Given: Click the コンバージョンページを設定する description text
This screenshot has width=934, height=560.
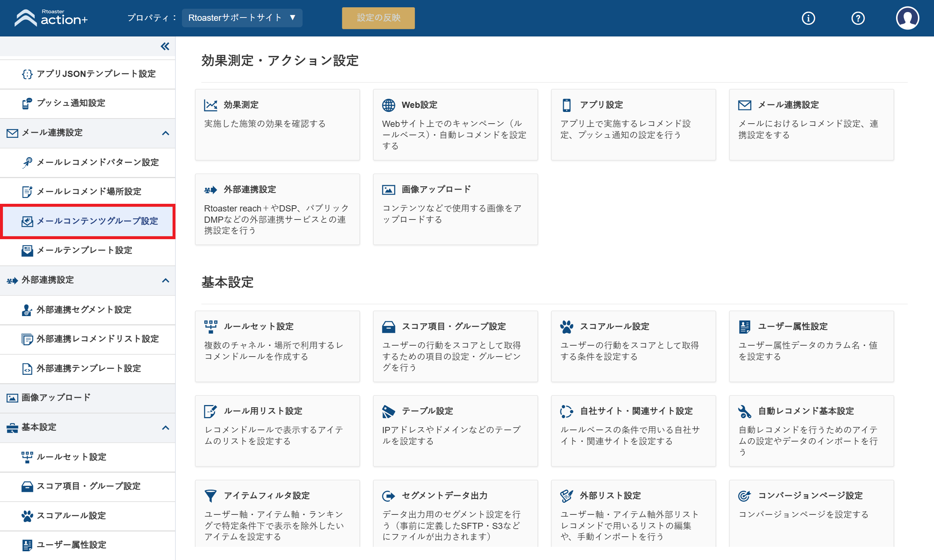Looking at the screenshot, I should (803, 515).
